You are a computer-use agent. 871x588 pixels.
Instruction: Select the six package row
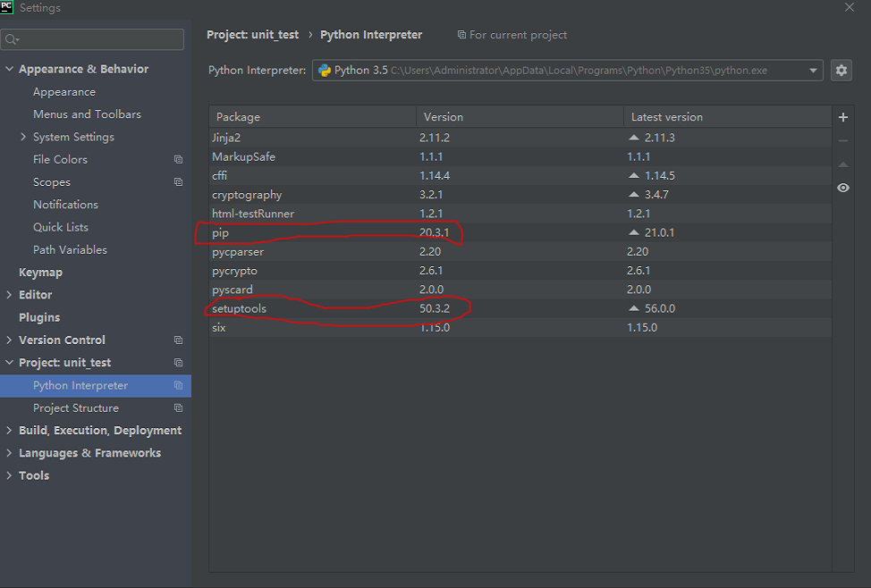520,327
